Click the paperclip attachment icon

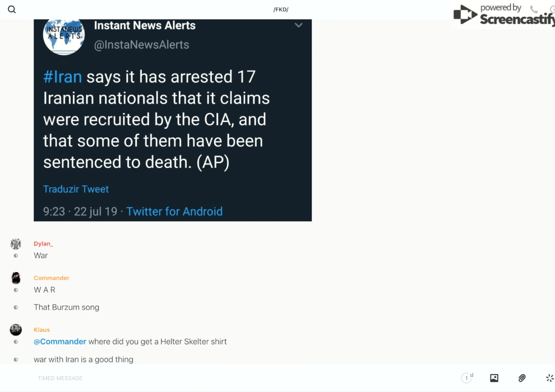coord(522,378)
